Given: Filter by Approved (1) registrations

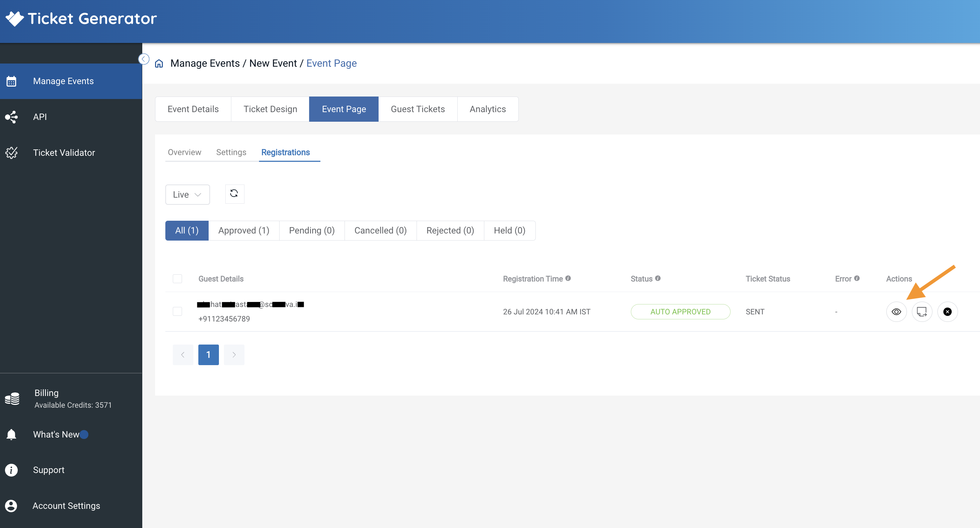Looking at the screenshot, I should pyautogui.click(x=244, y=231).
